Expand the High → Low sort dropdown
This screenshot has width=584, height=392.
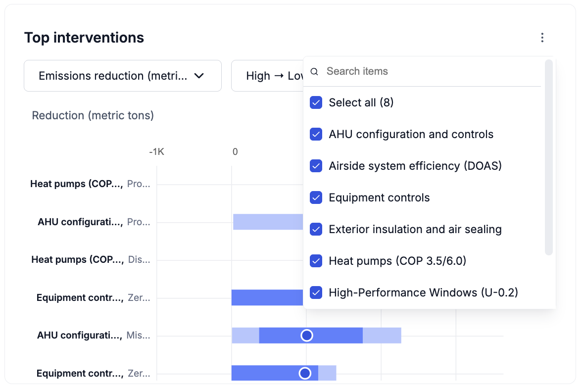(267, 76)
